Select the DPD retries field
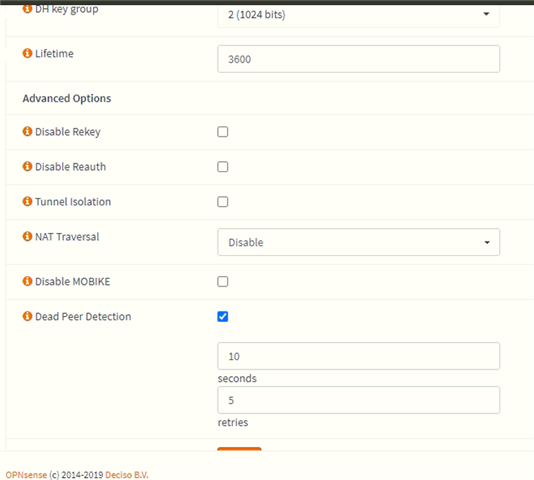 tap(359, 400)
